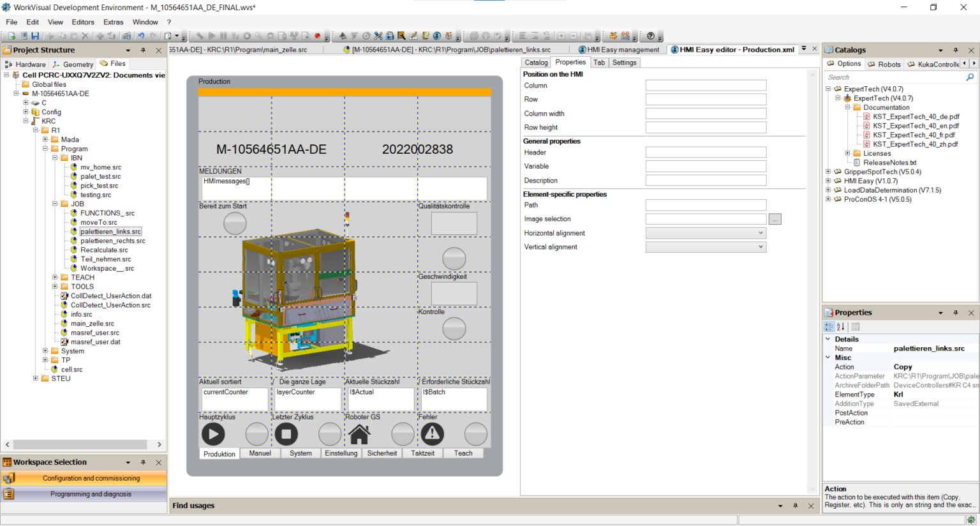Open the Vertical alignment dropdown
The width and height of the screenshot is (980, 526).
coord(706,247)
